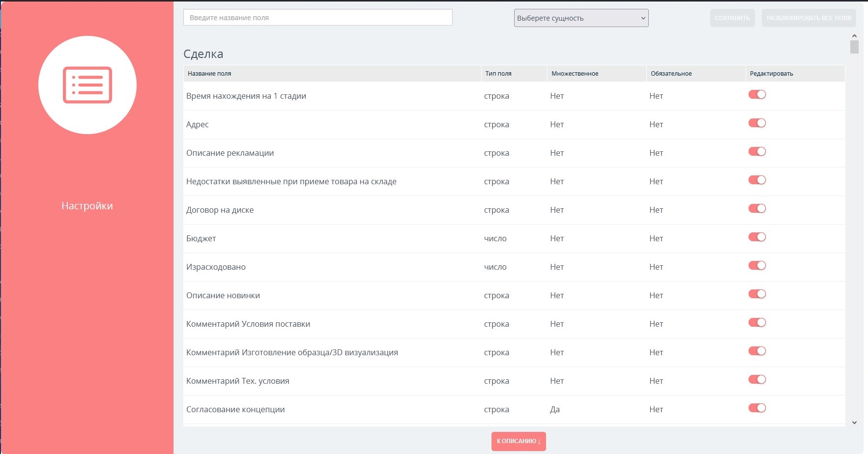The width and height of the screenshot is (868, 454).
Task: Toggle editing for Договор на диске
Action: tap(757, 209)
